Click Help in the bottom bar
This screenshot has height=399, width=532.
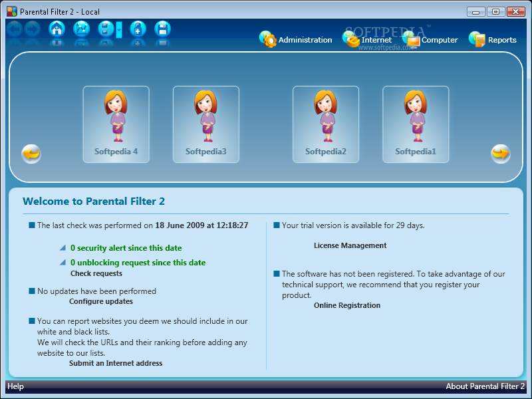pos(15,386)
